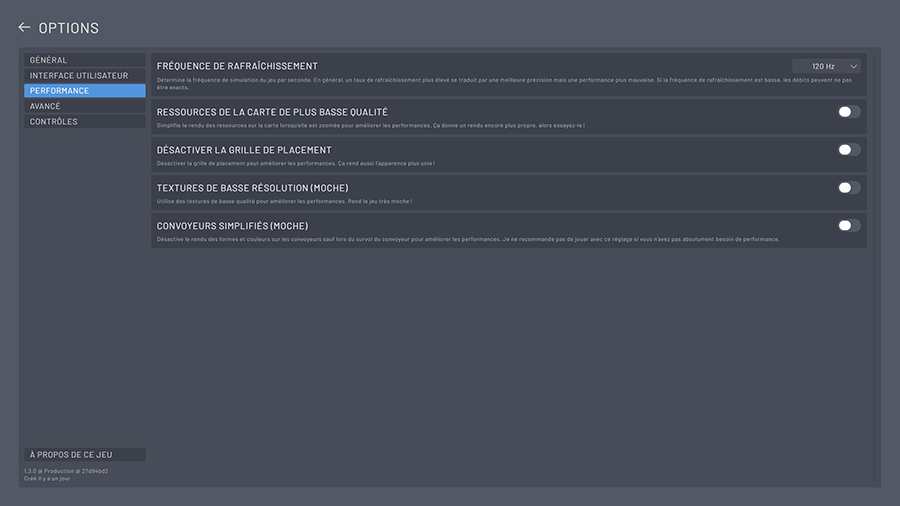Turn on Textures de basse résolution switch

point(849,188)
